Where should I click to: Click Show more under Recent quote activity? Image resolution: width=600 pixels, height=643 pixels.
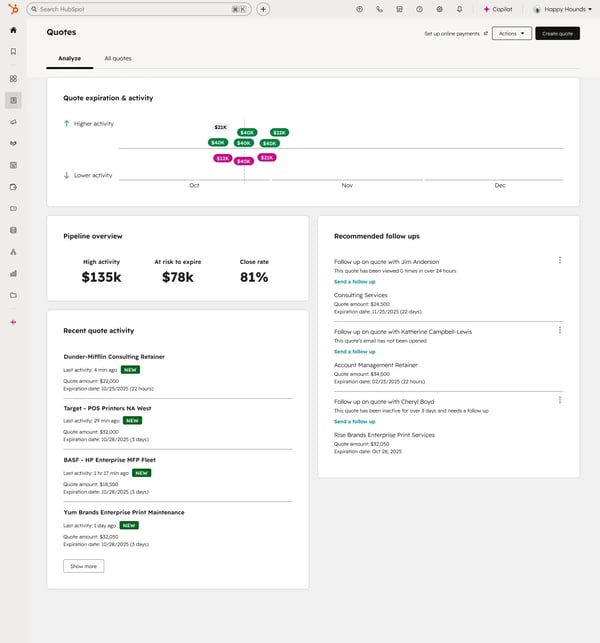84,566
